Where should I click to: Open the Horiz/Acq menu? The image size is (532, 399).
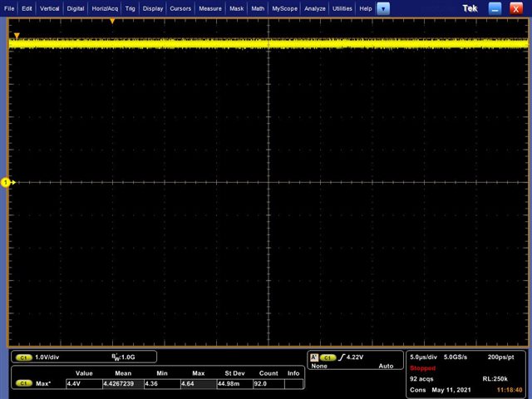[x=105, y=8]
